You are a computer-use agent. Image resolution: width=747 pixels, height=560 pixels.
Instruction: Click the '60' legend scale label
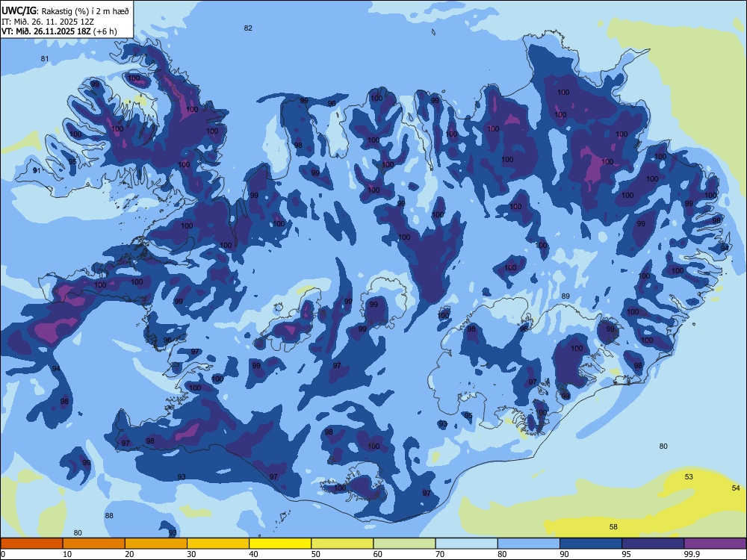(378, 554)
